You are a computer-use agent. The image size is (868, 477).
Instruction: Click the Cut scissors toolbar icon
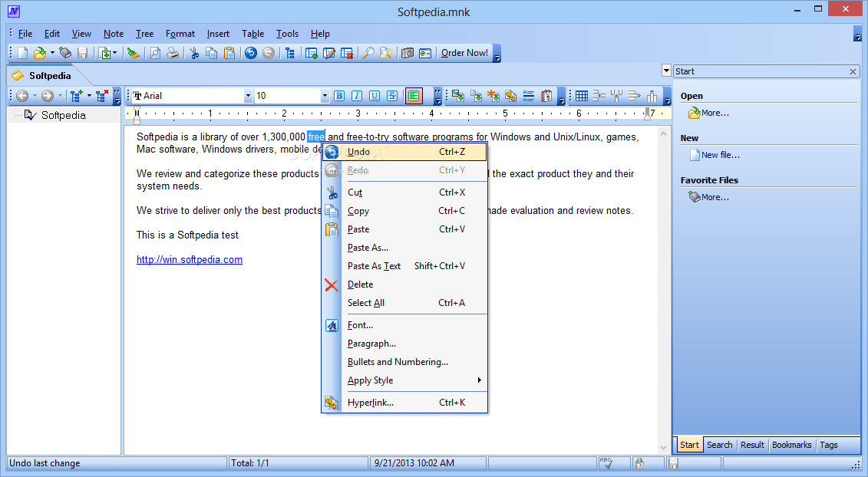point(194,53)
